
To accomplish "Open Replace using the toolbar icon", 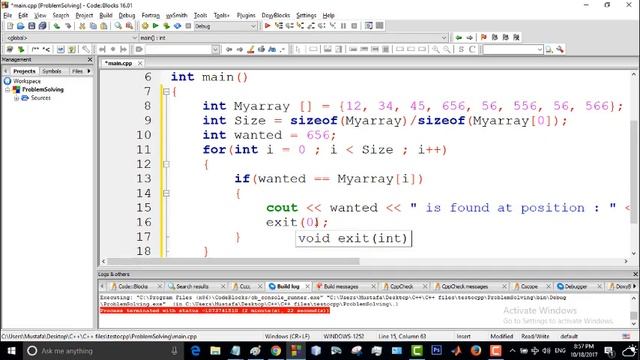I will tap(129, 26).
